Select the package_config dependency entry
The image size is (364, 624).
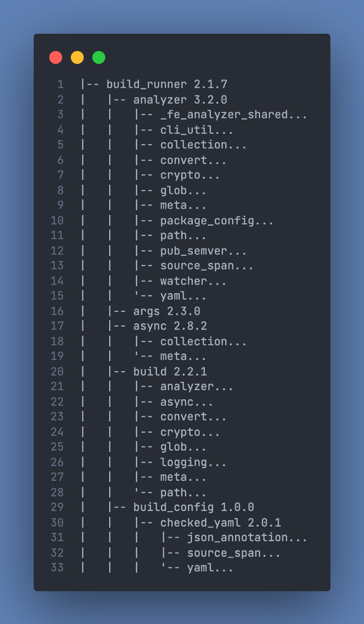(216, 221)
